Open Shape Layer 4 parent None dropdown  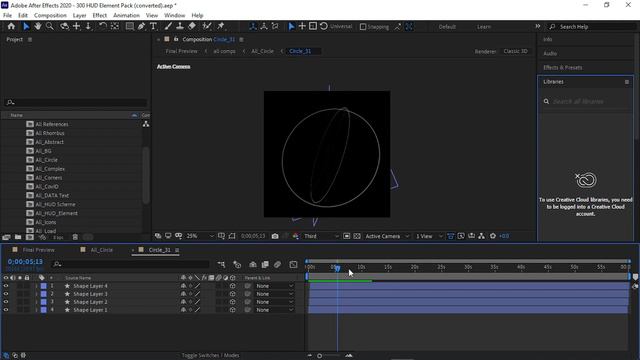click(x=274, y=286)
